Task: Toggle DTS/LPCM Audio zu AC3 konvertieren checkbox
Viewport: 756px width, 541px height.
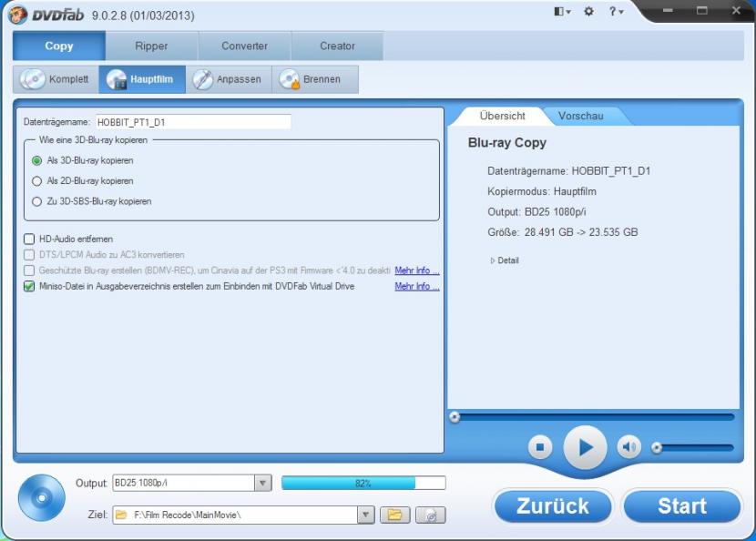Action: [x=29, y=255]
